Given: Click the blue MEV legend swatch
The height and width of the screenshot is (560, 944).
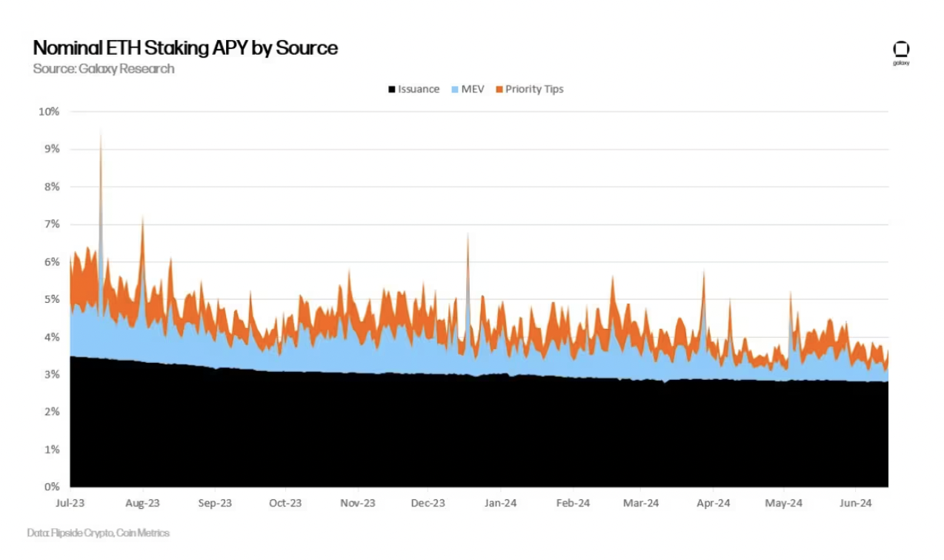Looking at the screenshot, I should 455,90.
